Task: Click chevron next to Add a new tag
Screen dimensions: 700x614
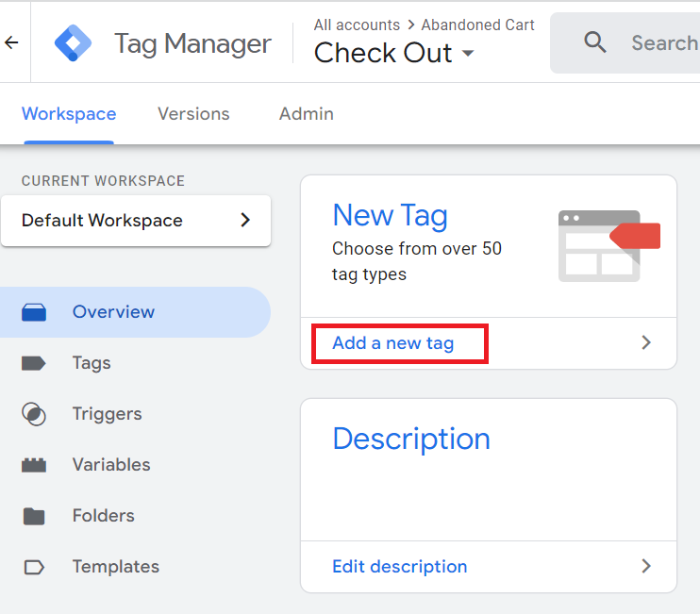Action: [646, 342]
